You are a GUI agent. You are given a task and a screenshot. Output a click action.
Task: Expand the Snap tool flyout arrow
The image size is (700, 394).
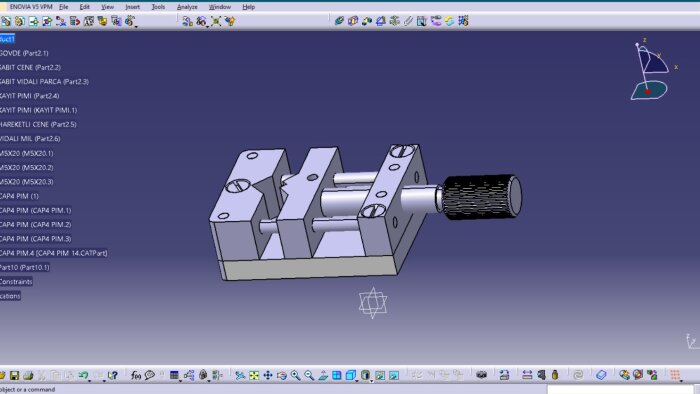tap(208, 27)
